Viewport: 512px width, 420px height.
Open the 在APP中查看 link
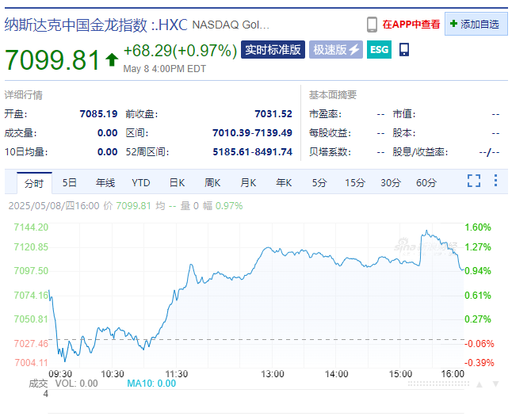pyautogui.click(x=411, y=25)
